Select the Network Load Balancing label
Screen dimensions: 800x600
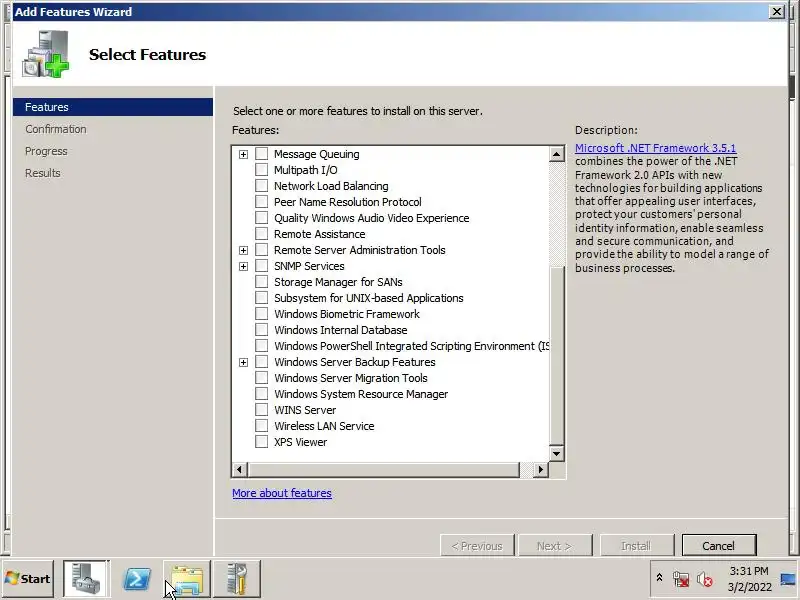point(331,186)
